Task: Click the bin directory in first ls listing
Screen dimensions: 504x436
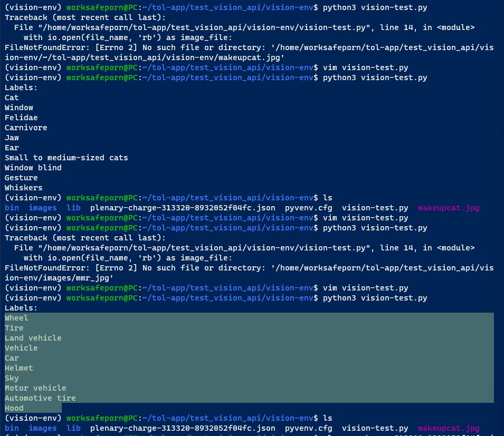Action: click(12, 208)
